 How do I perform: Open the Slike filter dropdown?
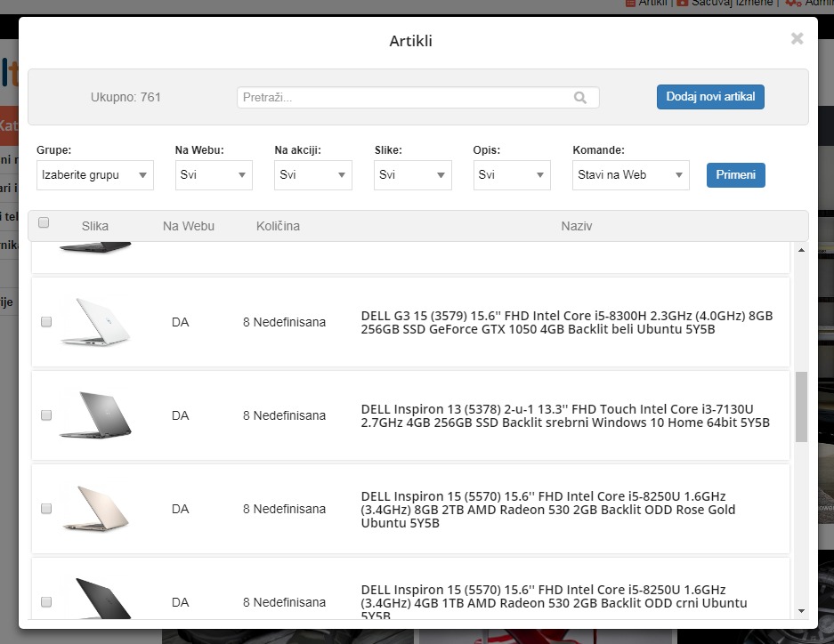tap(413, 175)
